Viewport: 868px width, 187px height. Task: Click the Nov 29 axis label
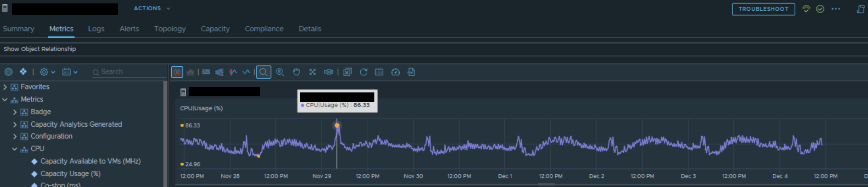click(322, 176)
